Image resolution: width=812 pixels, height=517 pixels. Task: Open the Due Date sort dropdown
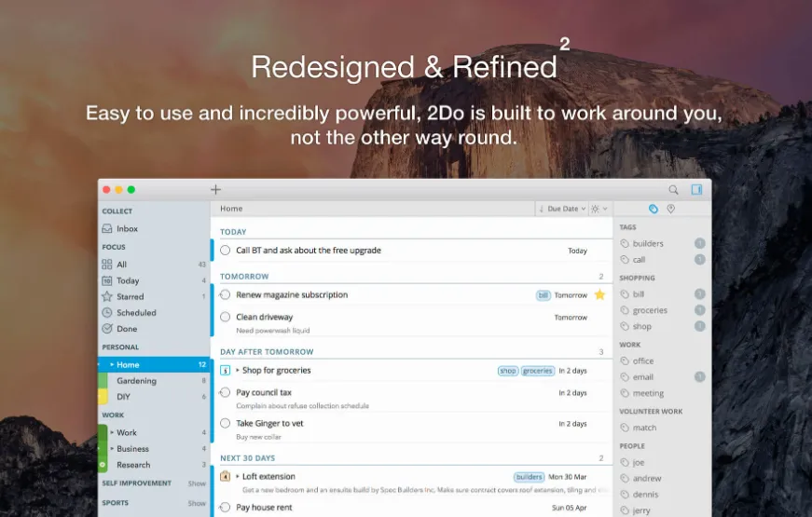coord(562,209)
